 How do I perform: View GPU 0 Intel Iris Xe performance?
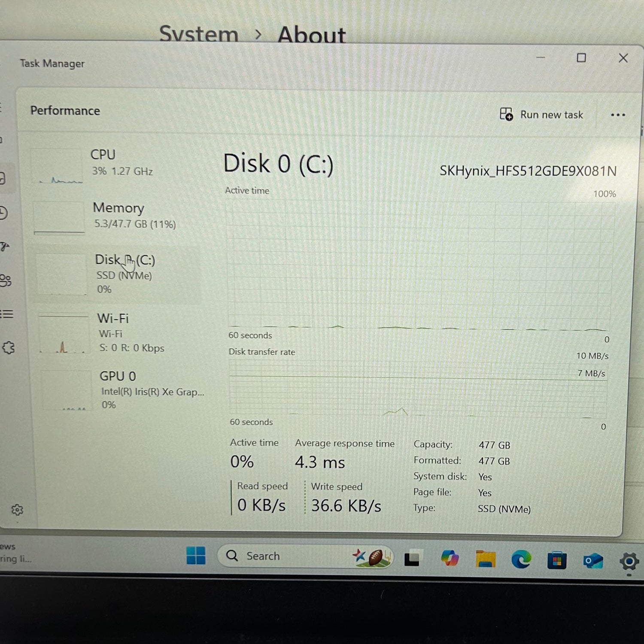pos(120,390)
